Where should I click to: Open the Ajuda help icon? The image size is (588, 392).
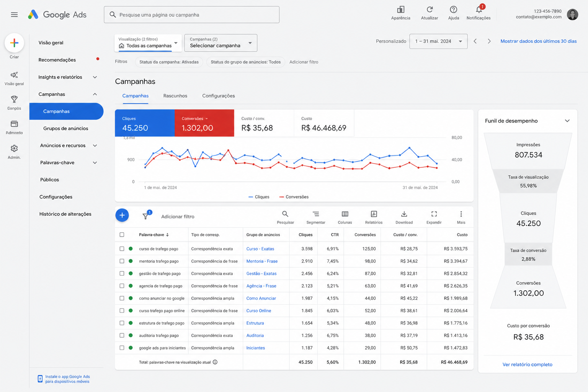[454, 10]
